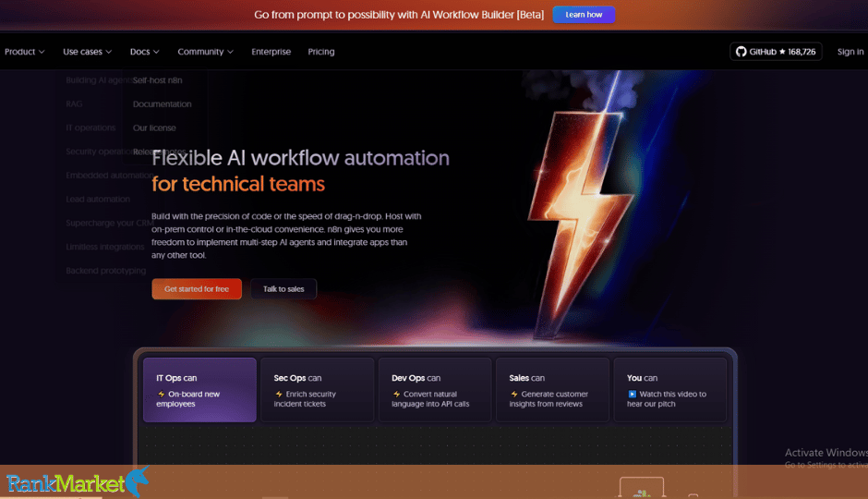Select Limitless integrations in Use cases menu
This screenshot has height=499, width=868.
105,247
